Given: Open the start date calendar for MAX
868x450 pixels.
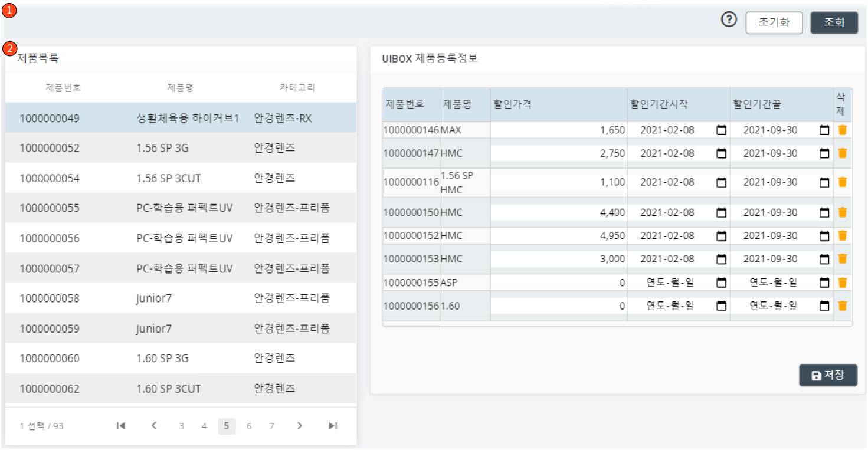Looking at the screenshot, I should [721, 130].
